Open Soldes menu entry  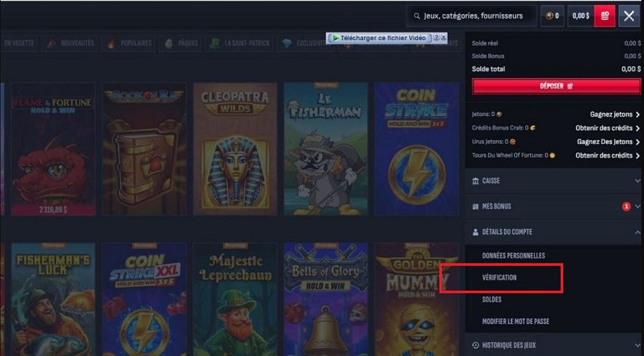(x=492, y=299)
